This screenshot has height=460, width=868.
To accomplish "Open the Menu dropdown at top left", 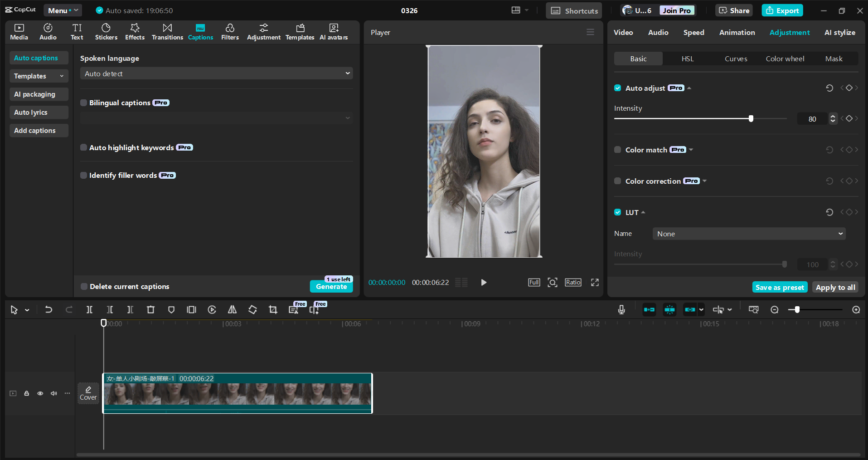I will click(62, 10).
